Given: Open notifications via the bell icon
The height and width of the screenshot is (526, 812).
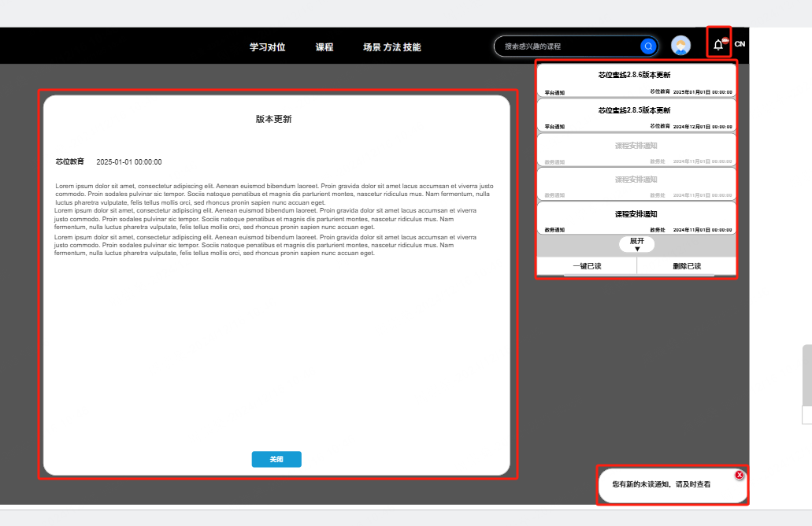Looking at the screenshot, I should 717,46.
